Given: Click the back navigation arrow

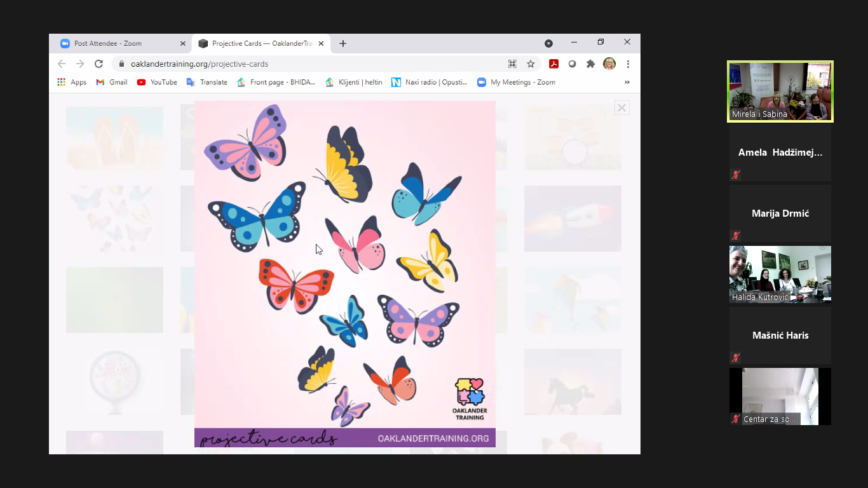Looking at the screenshot, I should (62, 64).
